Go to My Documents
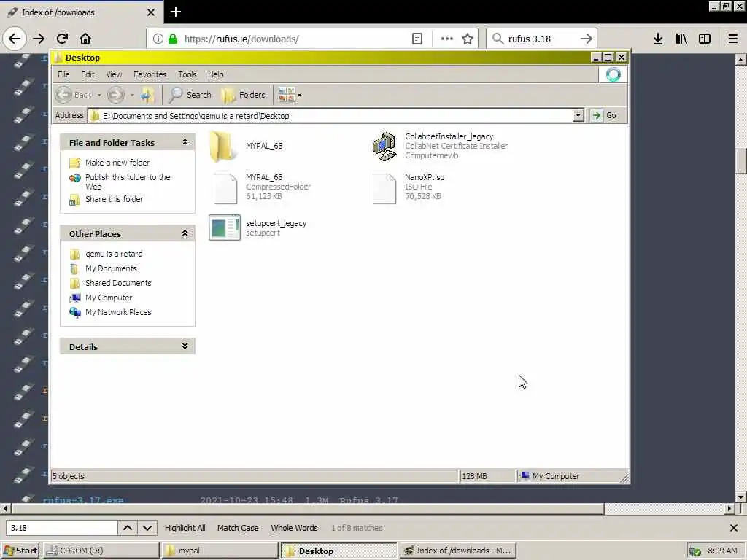The image size is (747, 560). pos(111,268)
